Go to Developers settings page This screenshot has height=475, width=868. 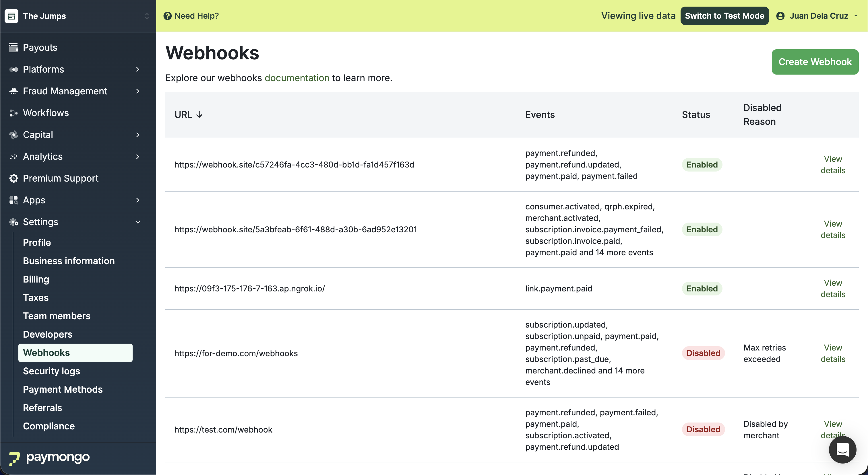coord(48,334)
